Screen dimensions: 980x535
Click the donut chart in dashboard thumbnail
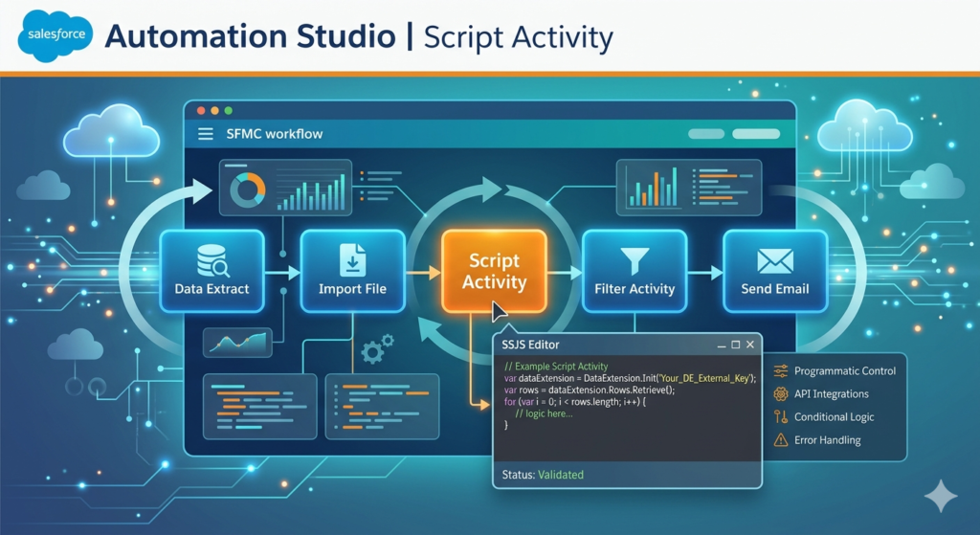(248, 189)
